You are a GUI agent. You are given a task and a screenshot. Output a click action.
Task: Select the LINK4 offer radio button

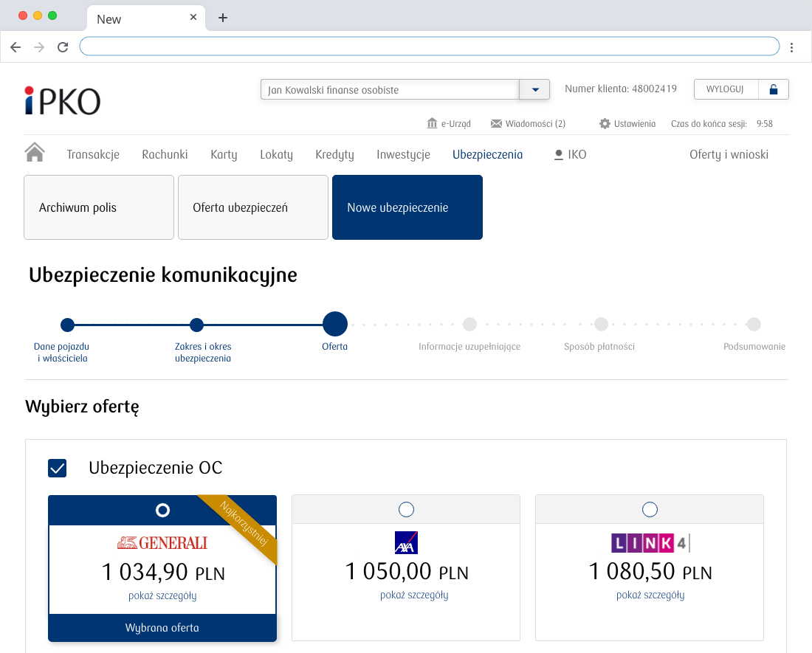coord(650,510)
